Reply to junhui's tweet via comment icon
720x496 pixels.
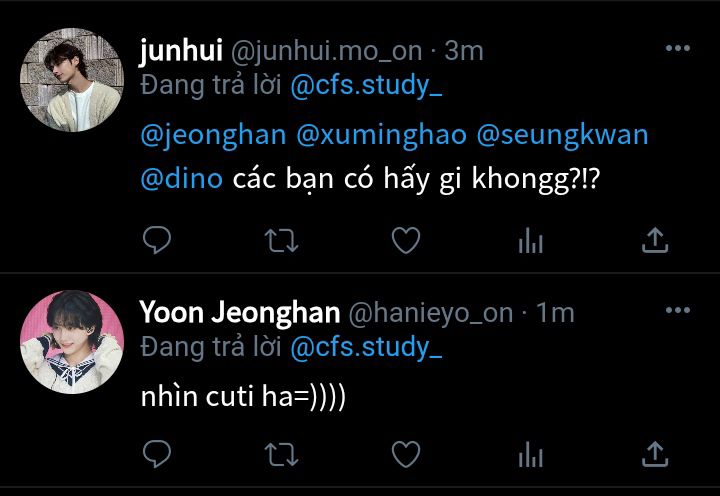pyautogui.click(x=157, y=240)
